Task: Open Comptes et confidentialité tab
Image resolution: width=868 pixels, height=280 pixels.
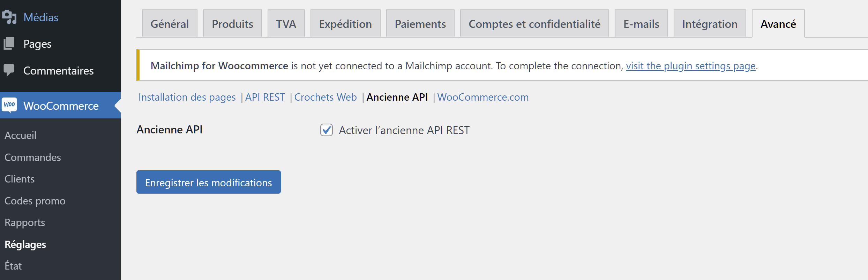Action: 534,23
